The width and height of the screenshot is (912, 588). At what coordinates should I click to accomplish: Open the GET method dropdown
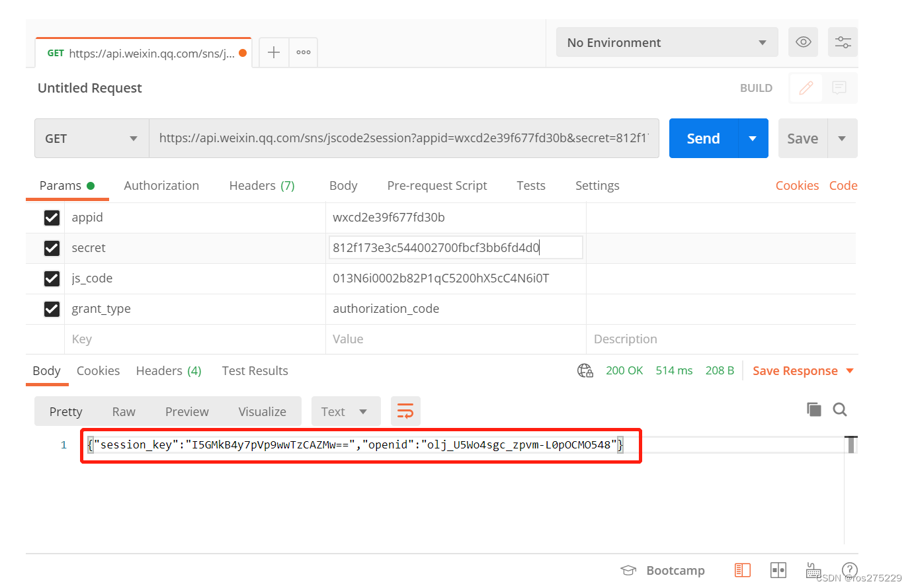click(91, 138)
